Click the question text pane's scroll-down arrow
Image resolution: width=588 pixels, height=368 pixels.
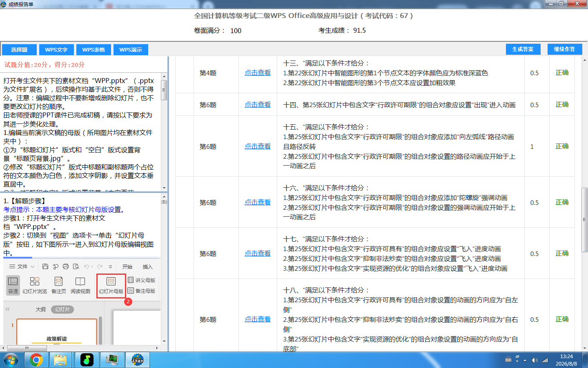[164, 188]
